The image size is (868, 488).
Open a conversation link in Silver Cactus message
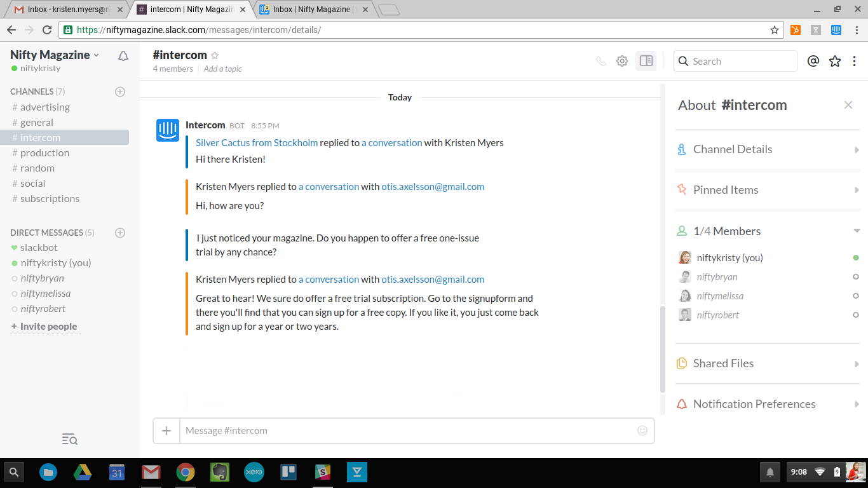click(392, 143)
